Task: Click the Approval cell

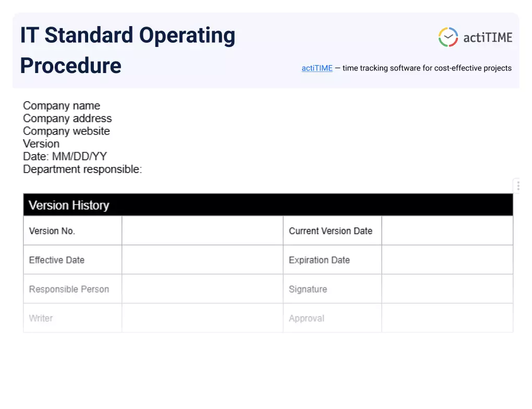Action: tap(306, 318)
